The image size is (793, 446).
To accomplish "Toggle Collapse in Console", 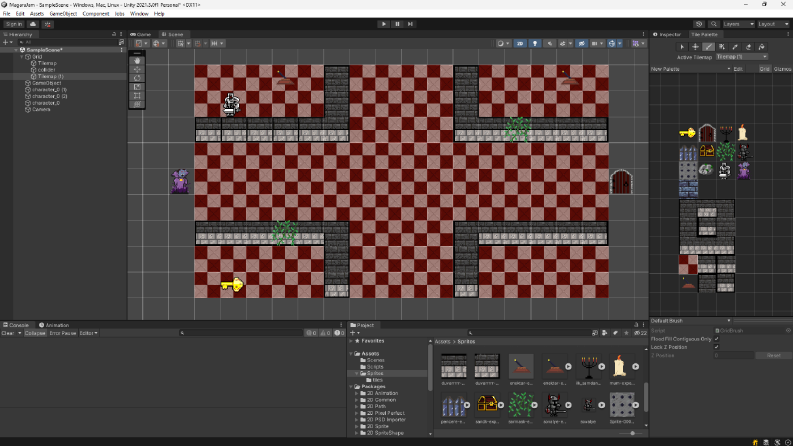I will coord(35,333).
